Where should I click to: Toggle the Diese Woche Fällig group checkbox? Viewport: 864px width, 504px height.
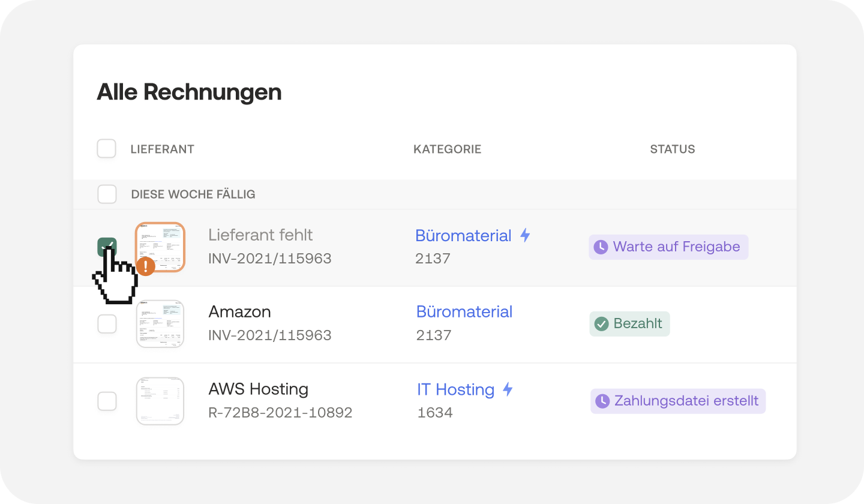click(107, 194)
